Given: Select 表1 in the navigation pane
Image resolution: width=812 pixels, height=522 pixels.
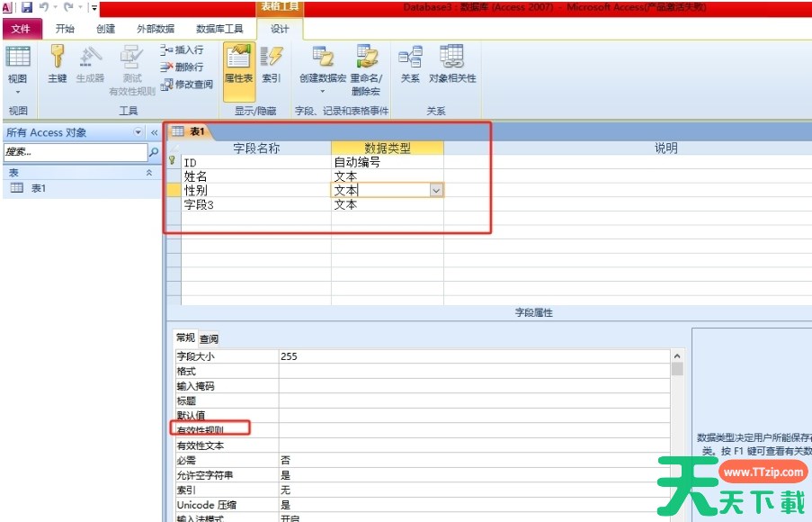Looking at the screenshot, I should pyautogui.click(x=38, y=188).
